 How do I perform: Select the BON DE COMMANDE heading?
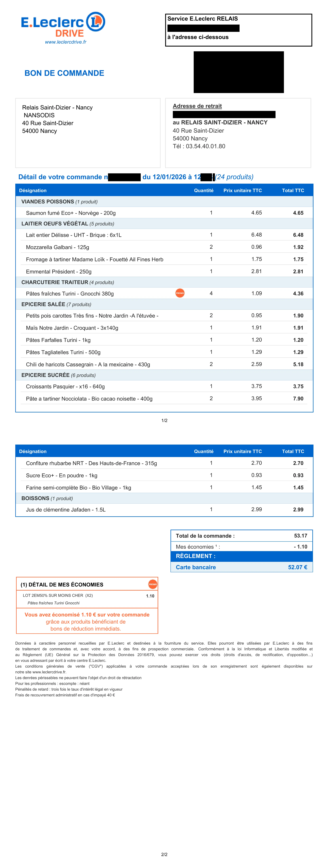click(x=64, y=73)
